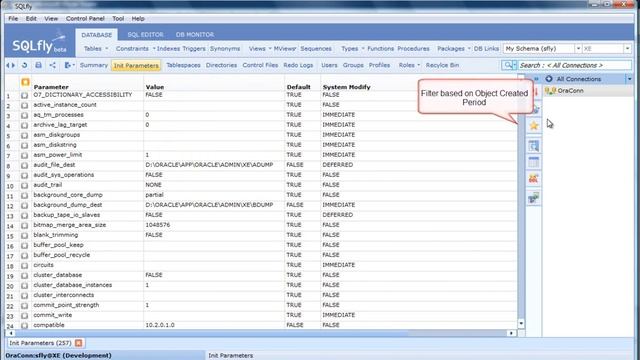Tick checkbox for aq_tm_processes row
The image size is (640, 360).
coord(24,115)
